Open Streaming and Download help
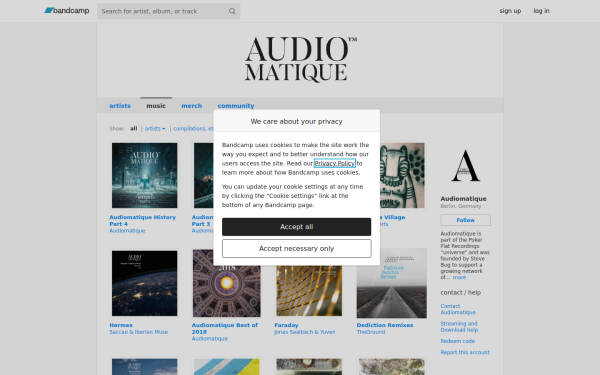The width and height of the screenshot is (600, 375). tap(459, 326)
